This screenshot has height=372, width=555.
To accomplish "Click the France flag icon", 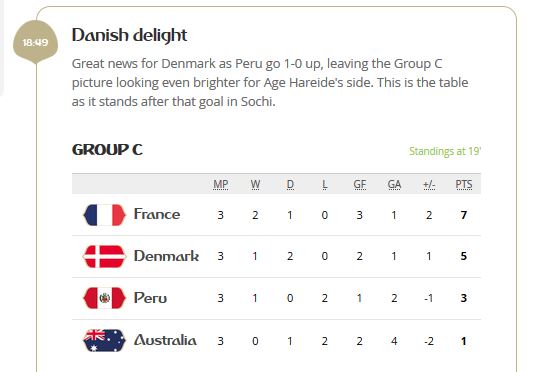I will [104, 215].
